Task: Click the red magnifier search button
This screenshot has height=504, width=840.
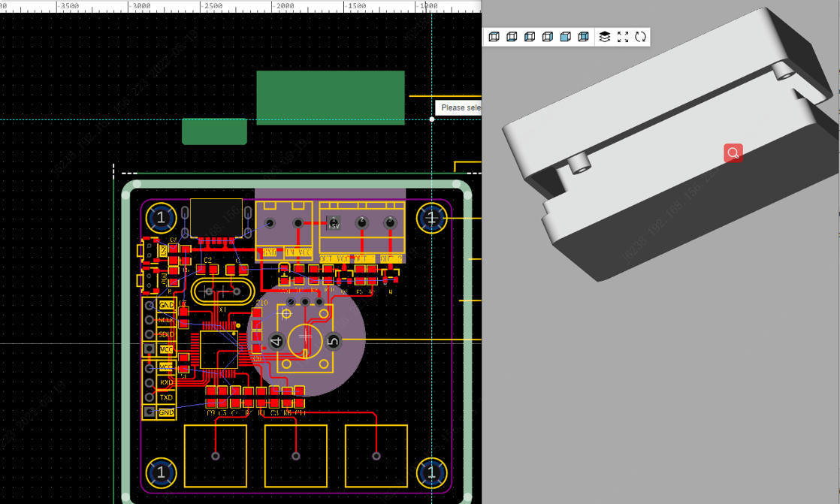Action: coord(733,153)
